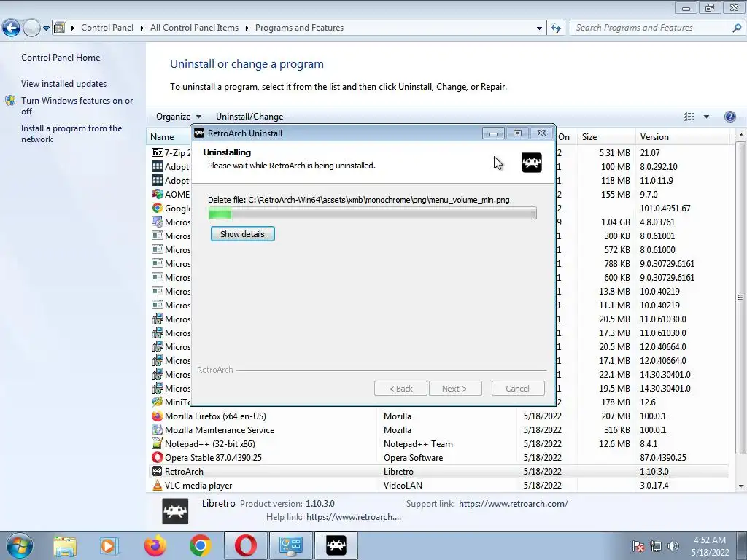The height and width of the screenshot is (560, 747).
Task: Open the retroarch.com help link
Action: [x=354, y=517]
